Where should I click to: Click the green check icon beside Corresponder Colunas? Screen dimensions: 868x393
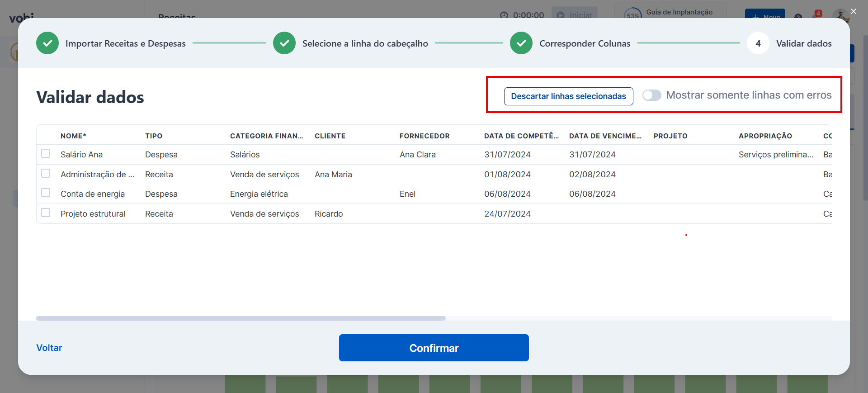[x=521, y=43]
